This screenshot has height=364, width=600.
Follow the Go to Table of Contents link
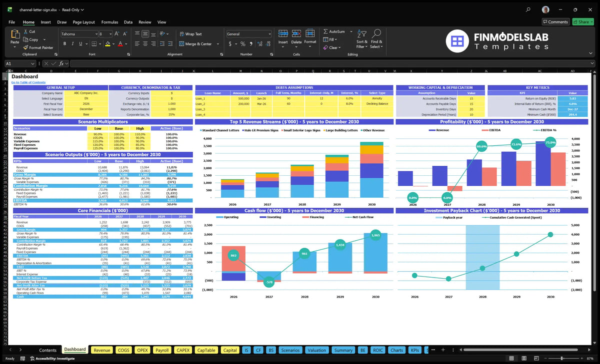coord(28,82)
